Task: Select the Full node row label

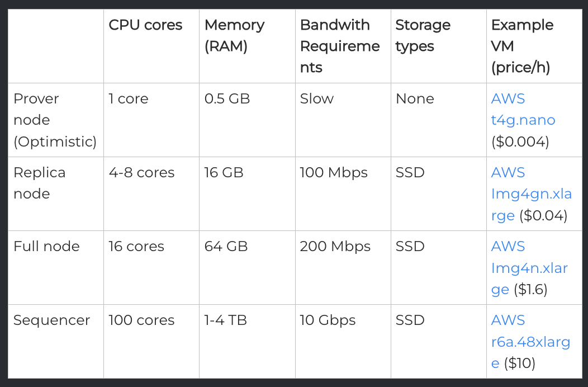Action: (x=46, y=246)
